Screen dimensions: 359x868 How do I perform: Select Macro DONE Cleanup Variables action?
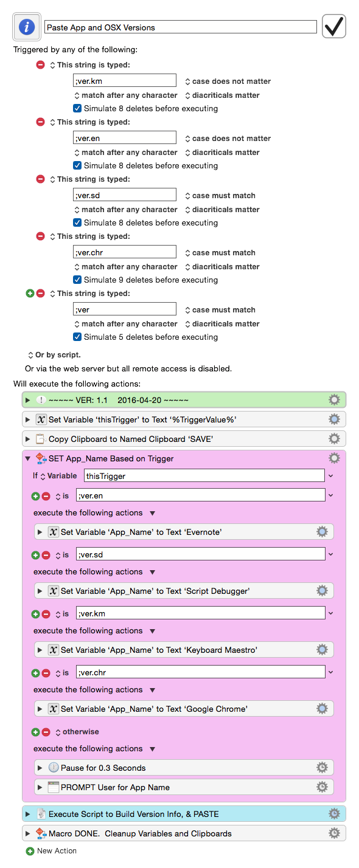pyautogui.click(x=184, y=833)
